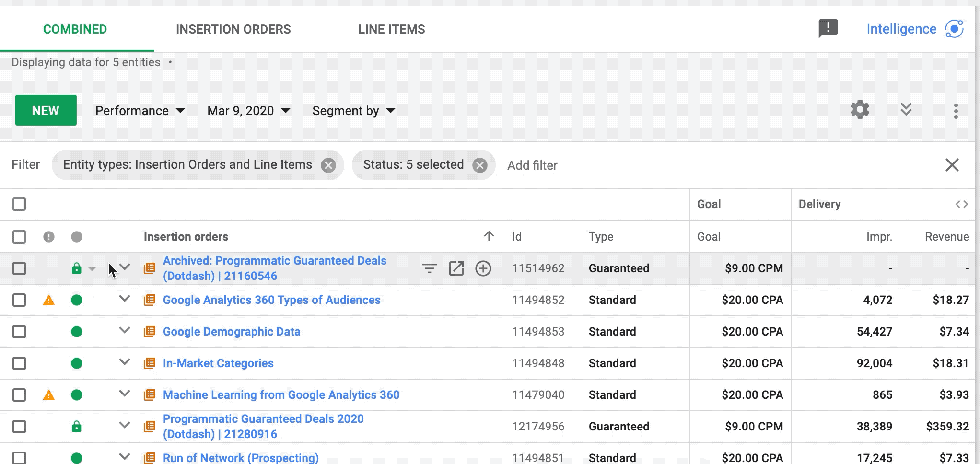The width and height of the screenshot is (980, 464).
Task: Switch to the Line Items tab
Action: 391,29
